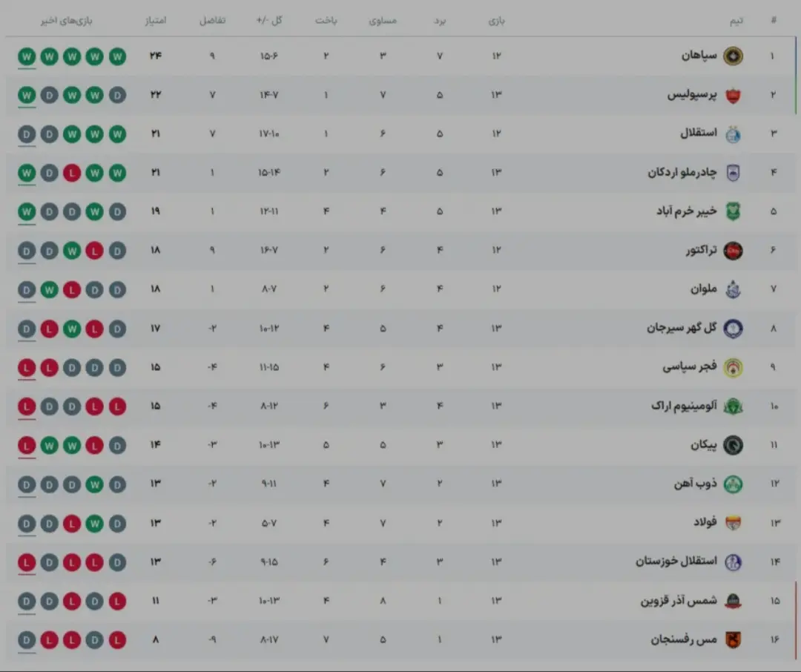Click the Fajr Sepasi (فجر سپاسی) team name

[690, 367]
